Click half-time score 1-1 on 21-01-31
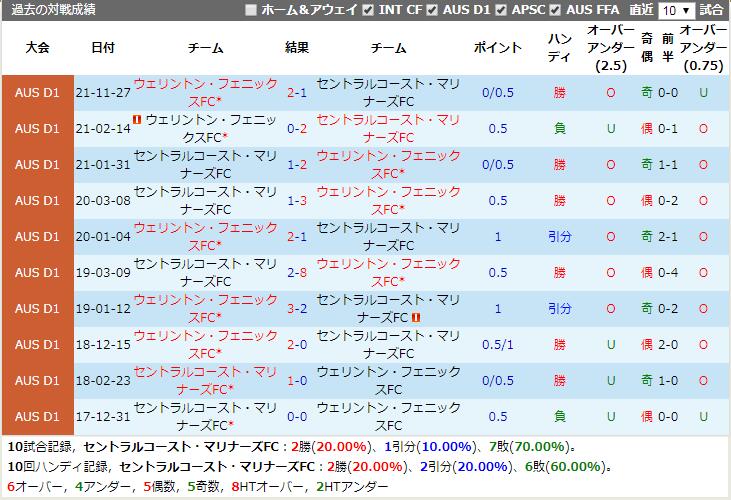The width and height of the screenshot is (731, 500). pos(668,164)
